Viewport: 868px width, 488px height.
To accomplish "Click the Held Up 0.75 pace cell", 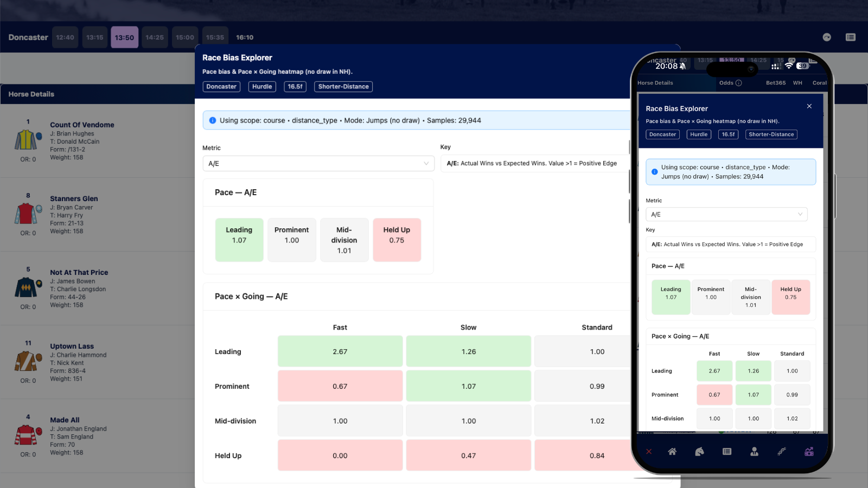I will coord(397,240).
